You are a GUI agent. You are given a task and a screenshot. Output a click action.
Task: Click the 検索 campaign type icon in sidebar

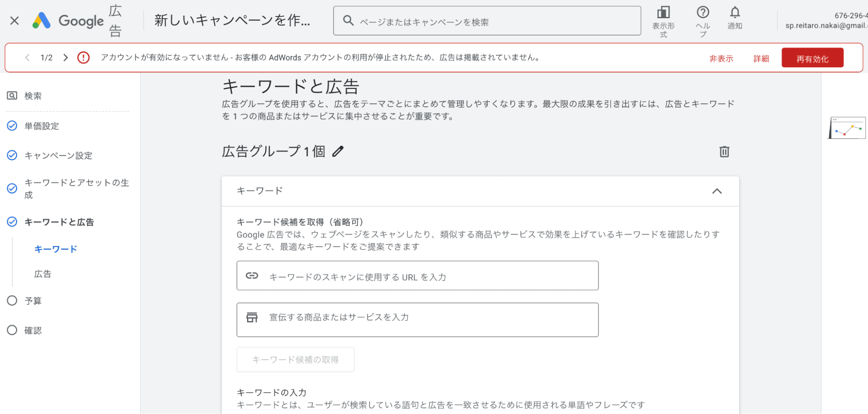coord(12,96)
